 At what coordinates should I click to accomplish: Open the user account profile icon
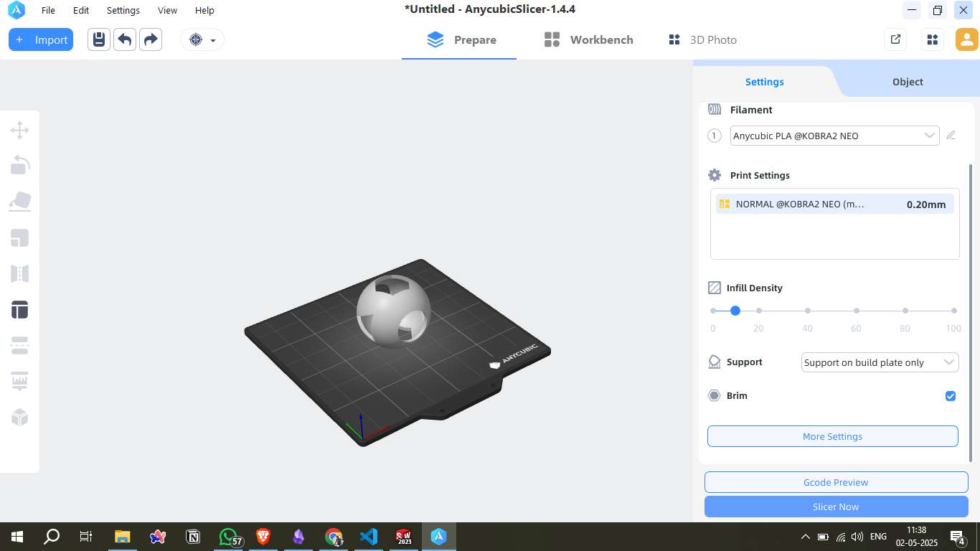point(967,39)
